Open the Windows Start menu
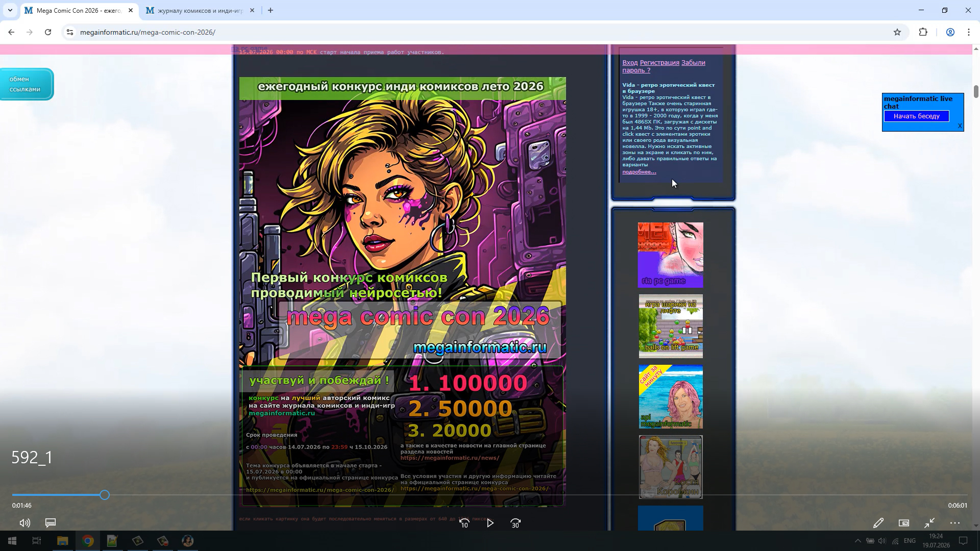The height and width of the screenshot is (551, 980). (x=12, y=541)
